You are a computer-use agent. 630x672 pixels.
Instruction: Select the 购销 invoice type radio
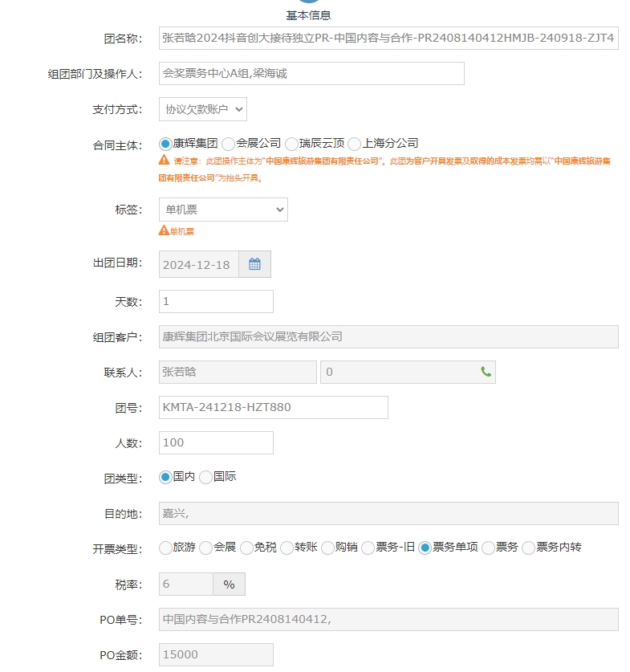tap(328, 548)
